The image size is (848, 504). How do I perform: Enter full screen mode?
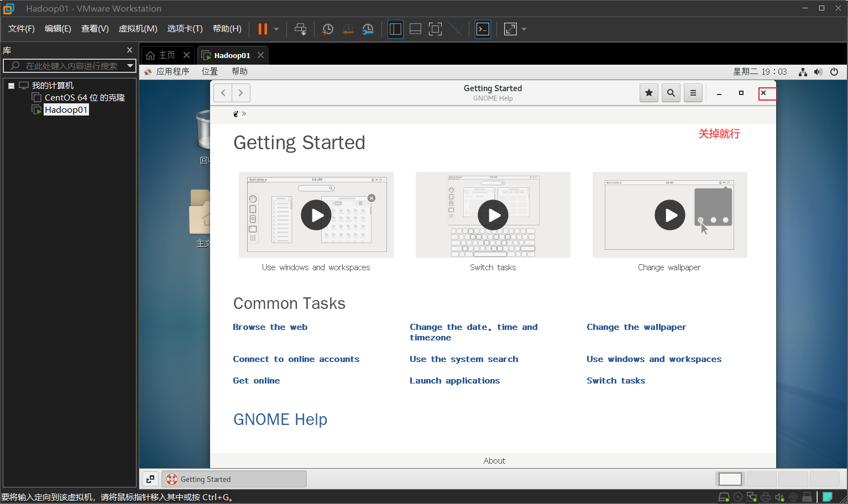click(x=435, y=29)
